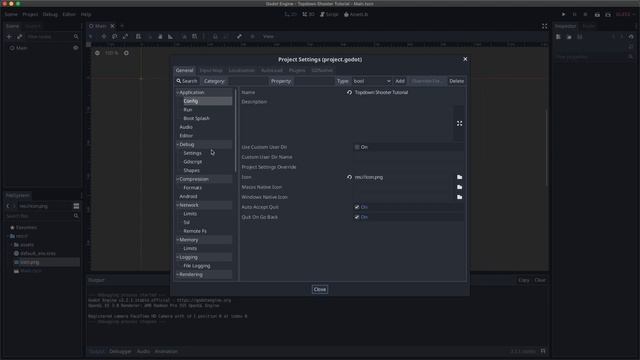Toggle FileSystem split view mode
Viewport: 640px width, 360px height.
click(76, 206)
